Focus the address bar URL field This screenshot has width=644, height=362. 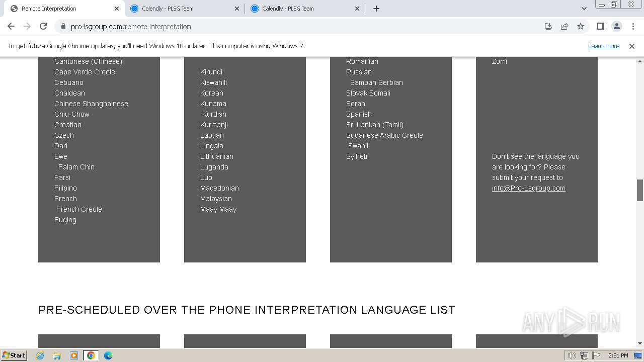[x=302, y=27]
